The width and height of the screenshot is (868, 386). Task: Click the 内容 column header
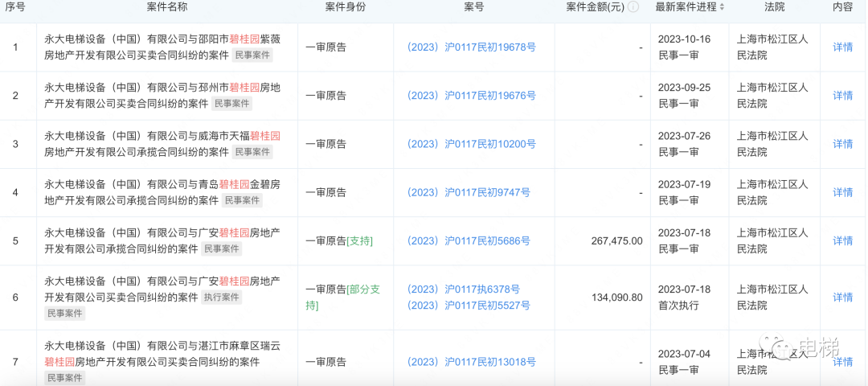842,8
